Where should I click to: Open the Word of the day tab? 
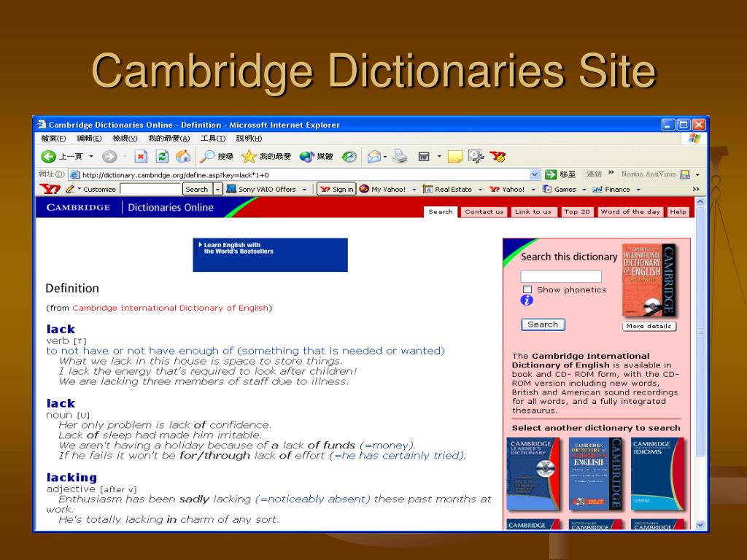point(630,212)
